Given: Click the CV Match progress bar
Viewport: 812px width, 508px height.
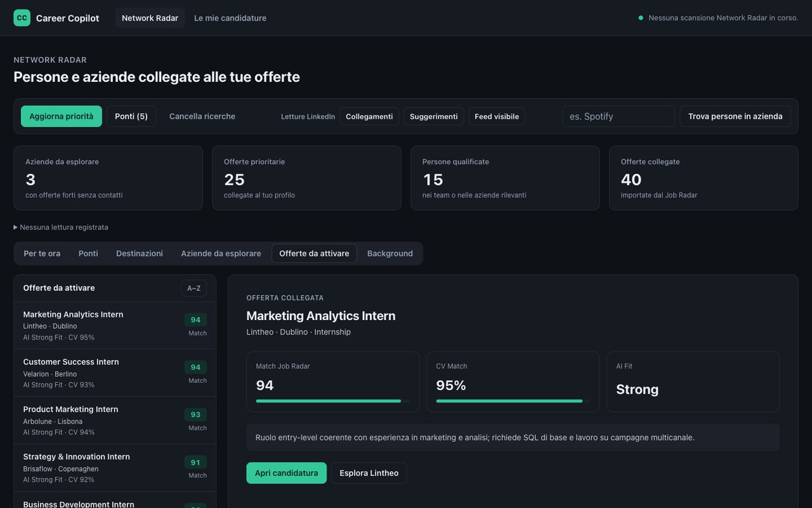Looking at the screenshot, I should point(513,401).
